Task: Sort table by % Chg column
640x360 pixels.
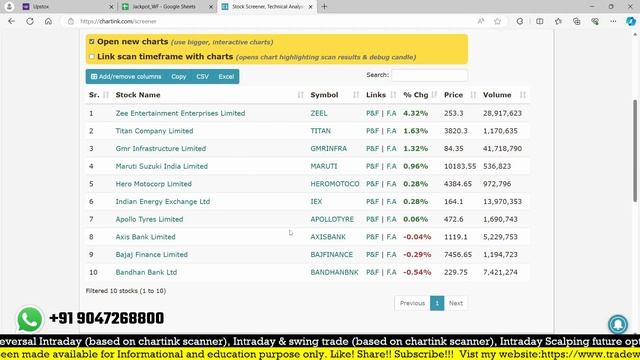Action: coord(420,95)
